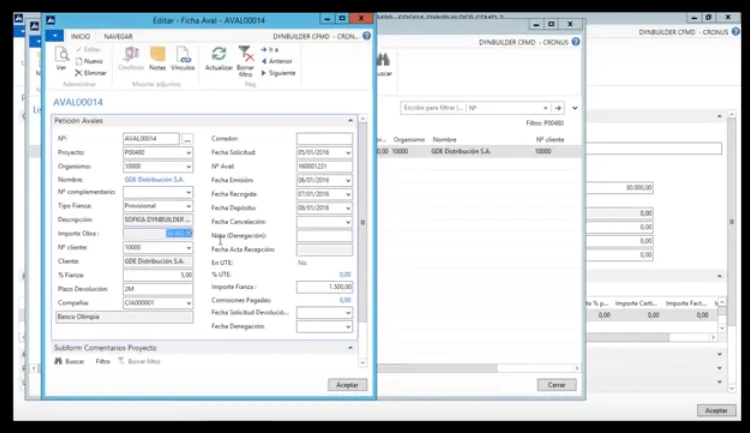The width and height of the screenshot is (750, 433).
Task: Switch to the NAVEGAR tab
Action: (x=118, y=36)
